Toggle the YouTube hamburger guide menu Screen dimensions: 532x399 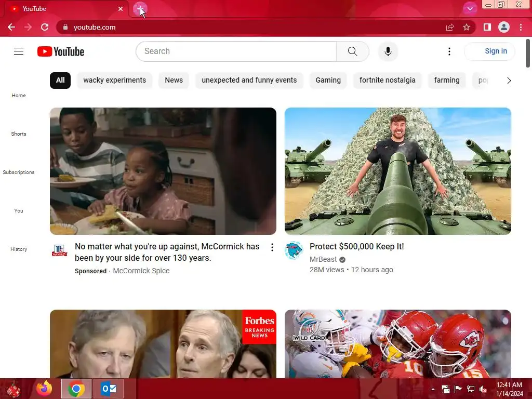point(19,51)
